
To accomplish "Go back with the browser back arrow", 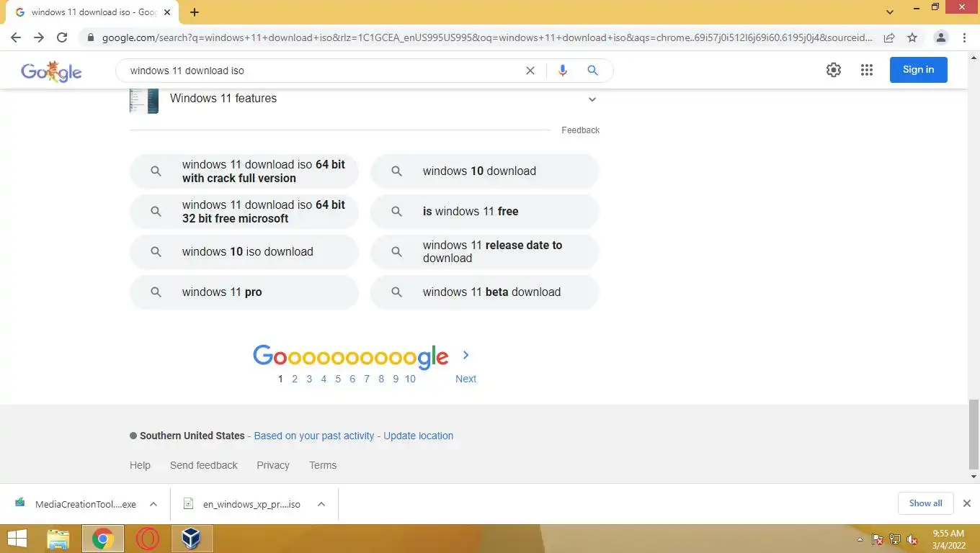I will (x=16, y=37).
